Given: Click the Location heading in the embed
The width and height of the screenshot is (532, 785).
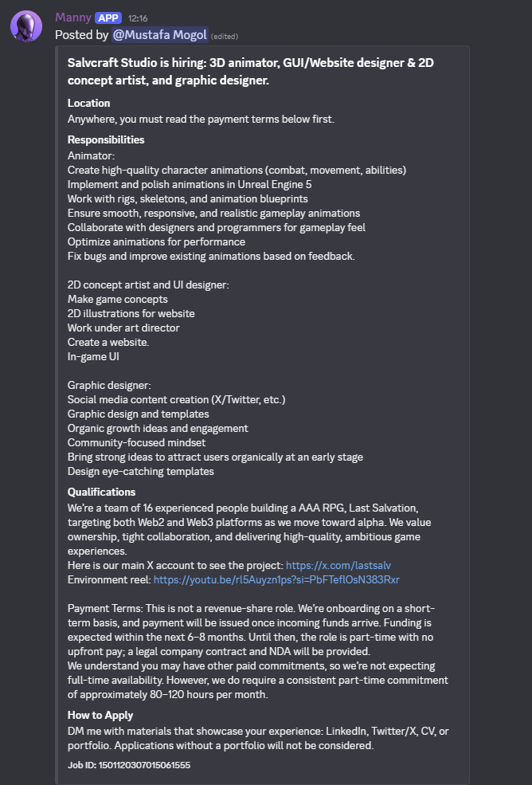Looking at the screenshot, I should (88, 103).
